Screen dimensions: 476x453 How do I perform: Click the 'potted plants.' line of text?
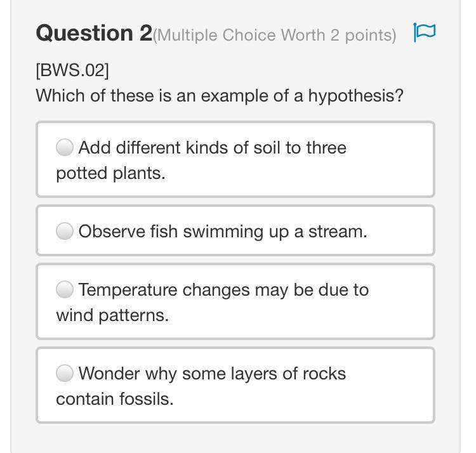coord(110,173)
